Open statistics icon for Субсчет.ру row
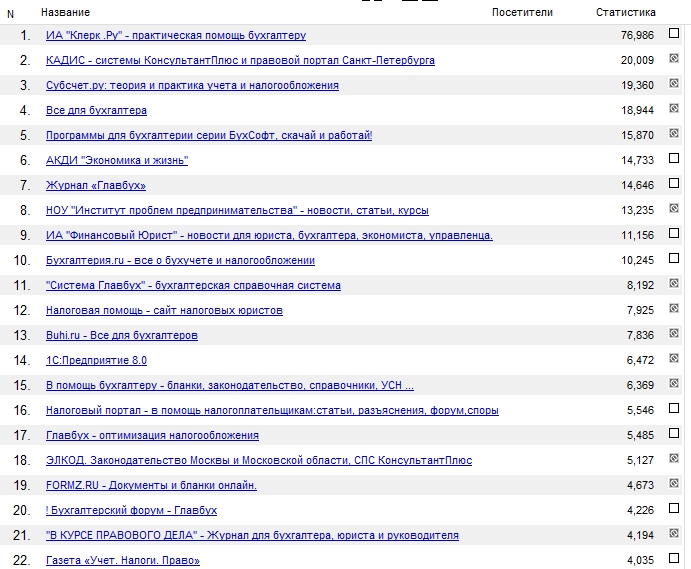Image resolution: width=691 pixels, height=569 pixels. coord(674,83)
